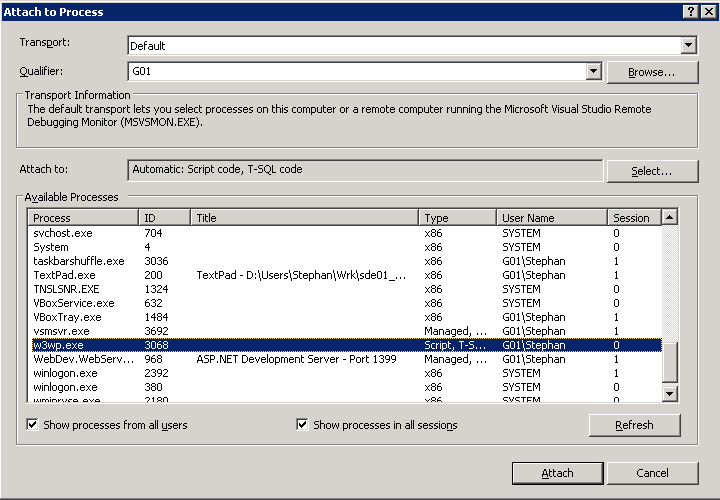Click the Cancel button
This screenshot has width=720, height=500.
pyautogui.click(x=652, y=473)
